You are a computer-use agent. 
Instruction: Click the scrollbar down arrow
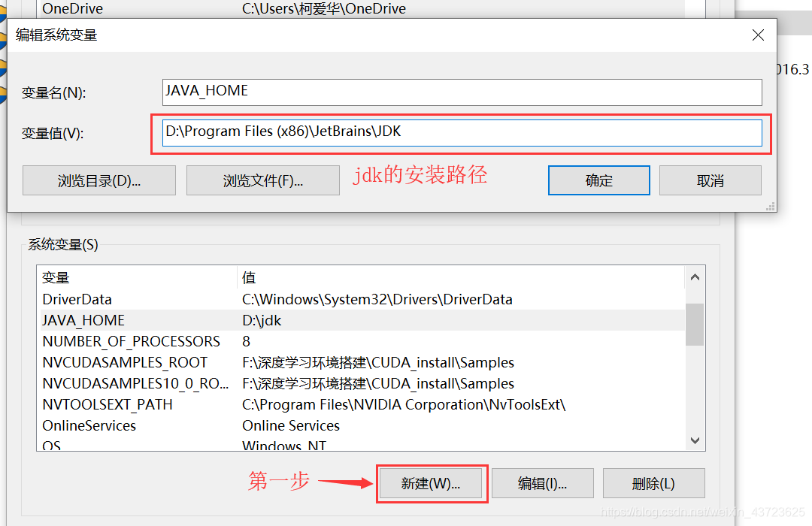[x=694, y=441]
